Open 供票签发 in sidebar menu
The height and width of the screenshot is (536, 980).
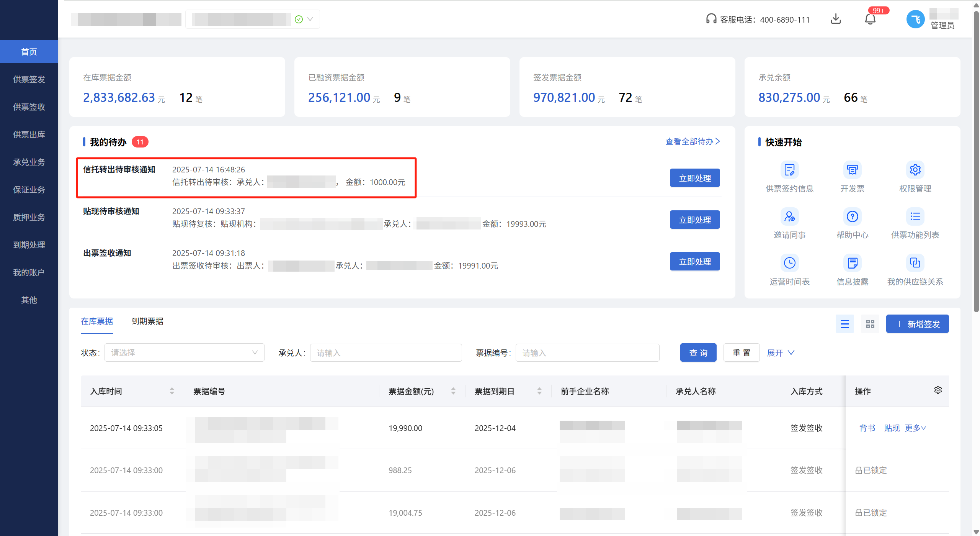[29, 79]
